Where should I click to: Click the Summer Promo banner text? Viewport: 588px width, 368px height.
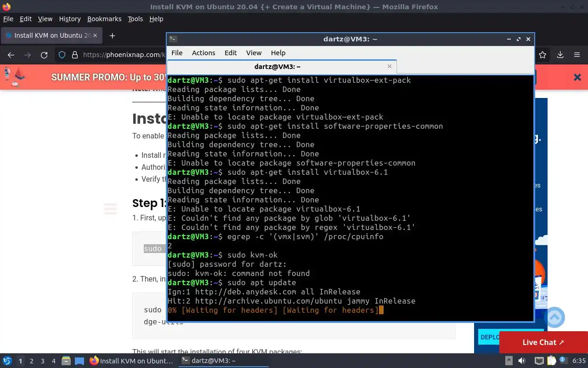pos(108,77)
